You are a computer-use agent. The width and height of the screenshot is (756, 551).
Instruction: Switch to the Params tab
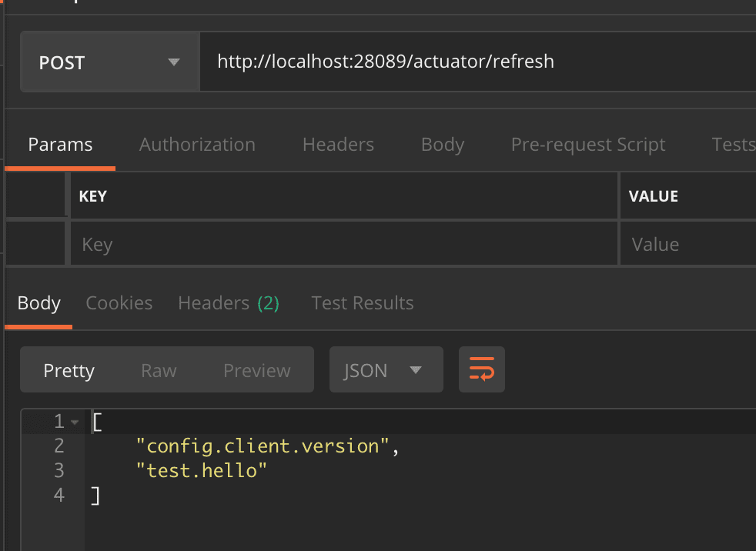[x=60, y=145]
